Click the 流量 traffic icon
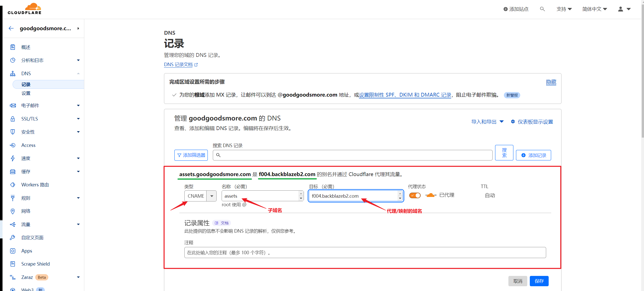Image resolution: width=644 pixels, height=291 pixels. tap(13, 224)
